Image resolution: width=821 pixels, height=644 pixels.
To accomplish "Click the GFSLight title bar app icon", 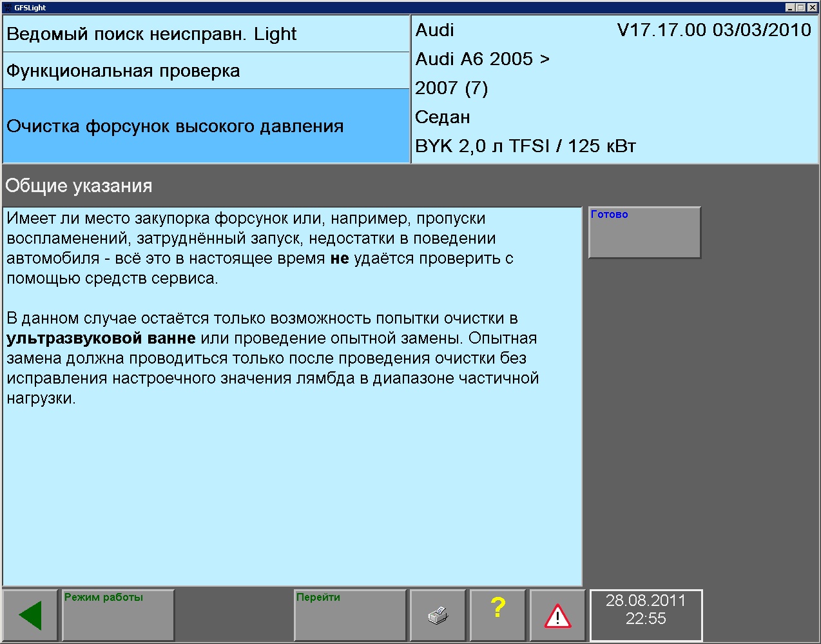I will tap(7, 8).
